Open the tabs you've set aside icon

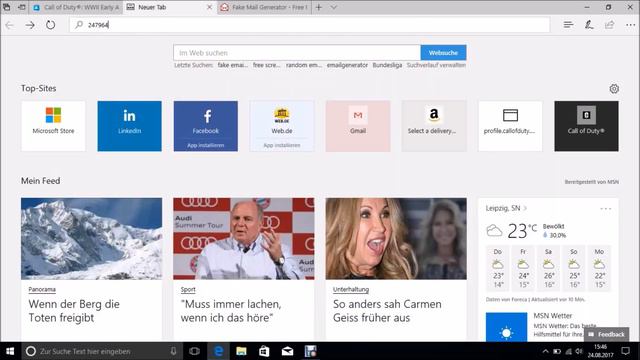[7, 7]
